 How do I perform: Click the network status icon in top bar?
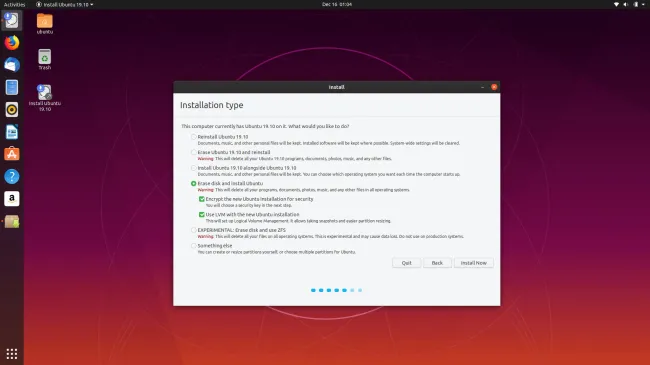616,4
